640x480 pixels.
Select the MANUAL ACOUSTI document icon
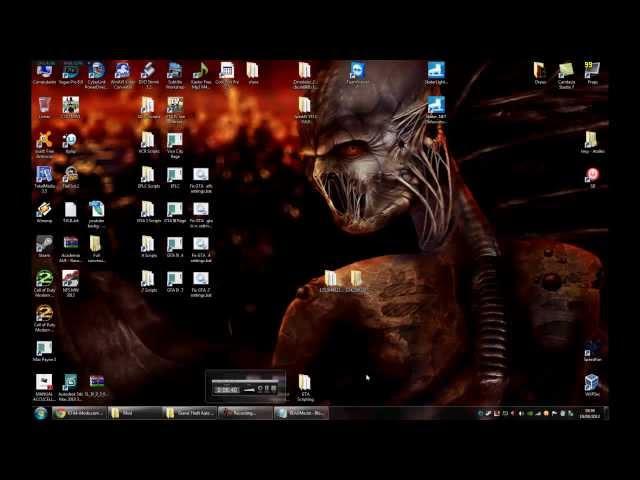(x=44, y=387)
